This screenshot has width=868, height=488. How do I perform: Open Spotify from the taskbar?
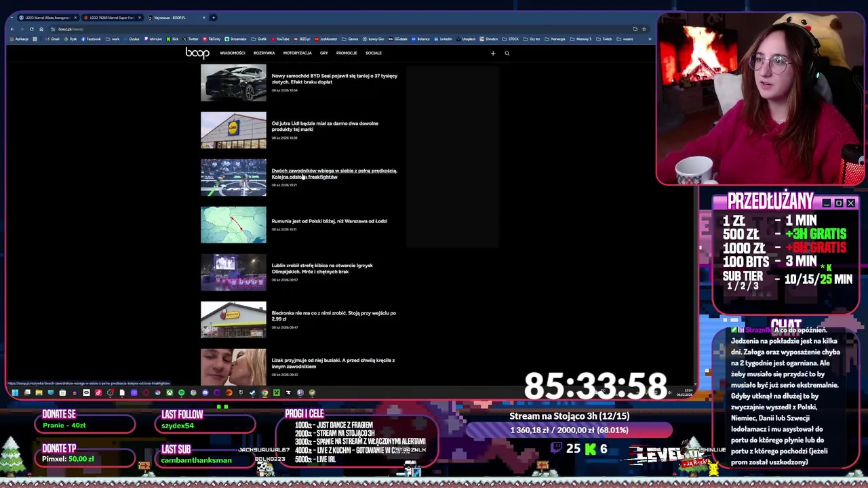[x=181, y=392]
